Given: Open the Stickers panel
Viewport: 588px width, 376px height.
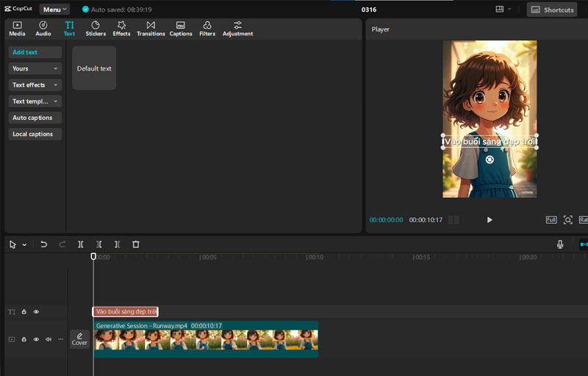Looking at the screenshot, I should pos(96,29).
